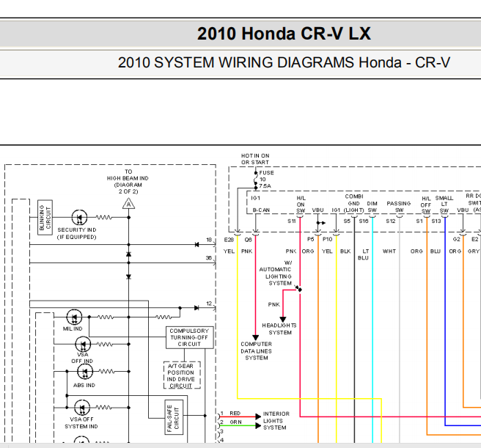Click the "2010 Honda CR-V LX" heading

(284, 34)
